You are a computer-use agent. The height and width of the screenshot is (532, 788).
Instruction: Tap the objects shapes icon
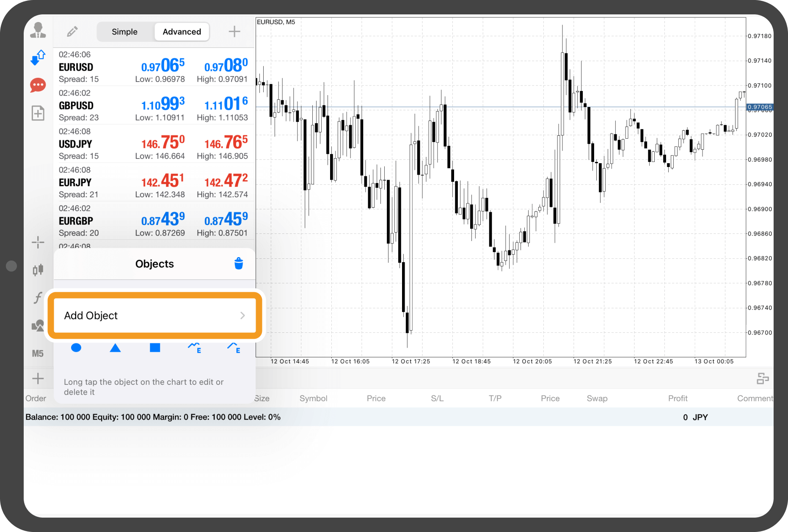(38, 326)
